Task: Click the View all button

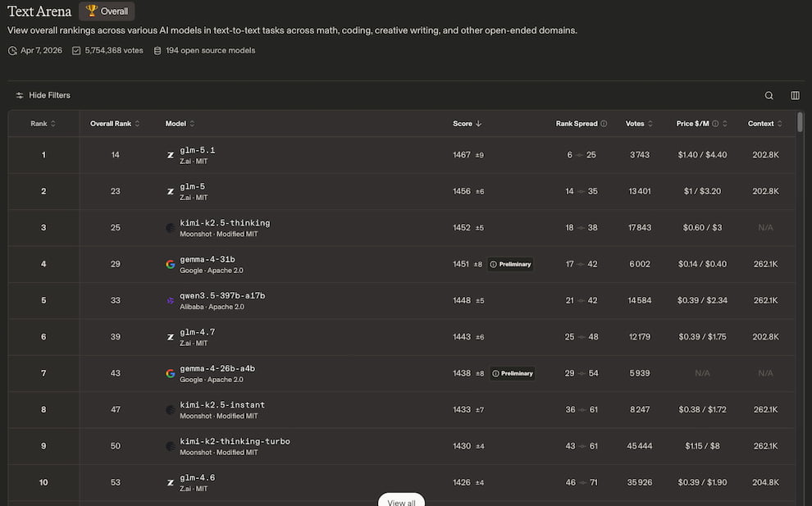Action: [x=401, y=500]
